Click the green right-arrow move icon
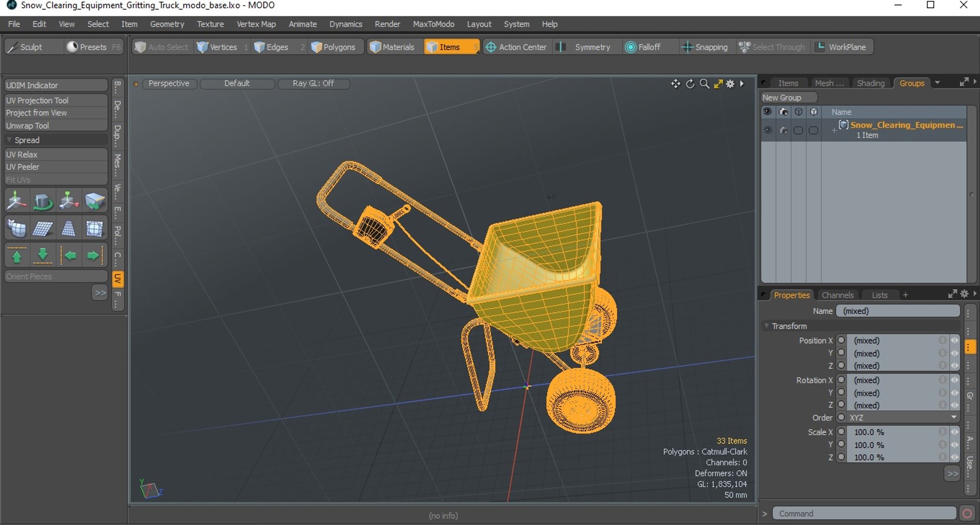Image resolution: width=980 pixels, height=525 pixels. point(93,255)
